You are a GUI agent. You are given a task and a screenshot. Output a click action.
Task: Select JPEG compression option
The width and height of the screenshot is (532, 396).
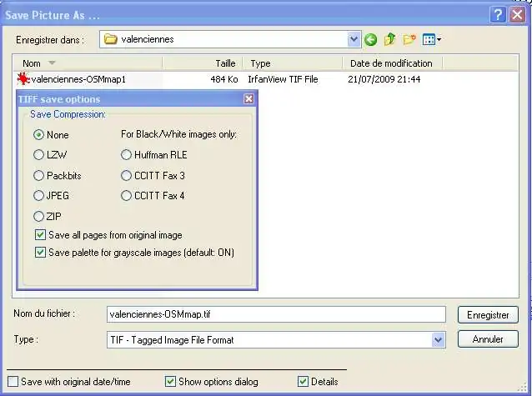38,196
